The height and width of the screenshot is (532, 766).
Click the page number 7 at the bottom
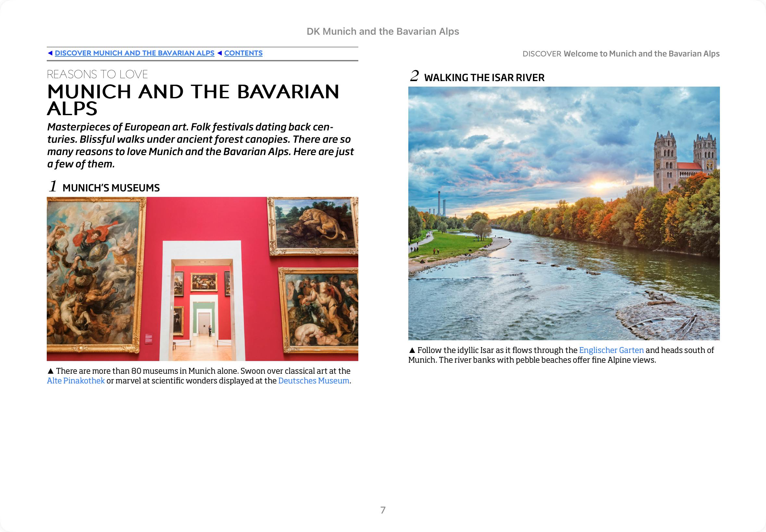pyautogui.click(x=383, y=510)
